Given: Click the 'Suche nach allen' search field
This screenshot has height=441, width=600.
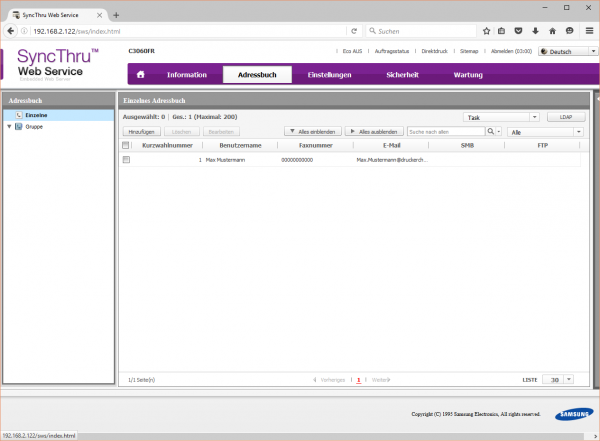Looking at the screenshot, I should point(444,131).
